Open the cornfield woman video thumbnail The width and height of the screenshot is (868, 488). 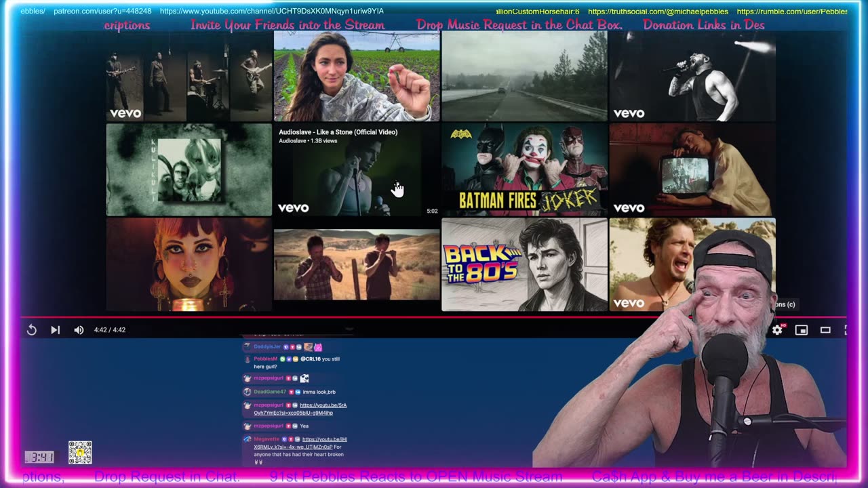[357, 75]
